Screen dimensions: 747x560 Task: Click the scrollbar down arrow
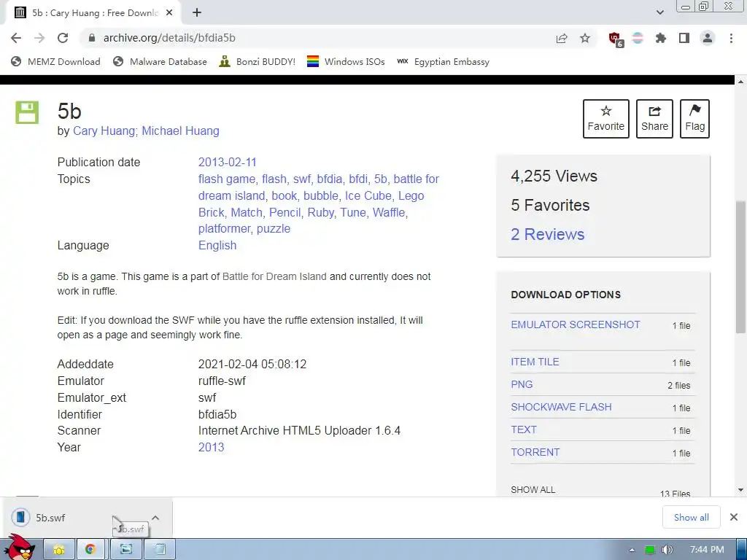pos(740,489)
